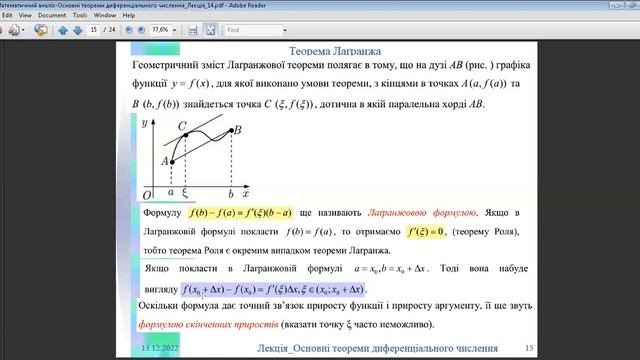The image size is (640, 360).
Task: Click into the Find search box
Action: 253,30
